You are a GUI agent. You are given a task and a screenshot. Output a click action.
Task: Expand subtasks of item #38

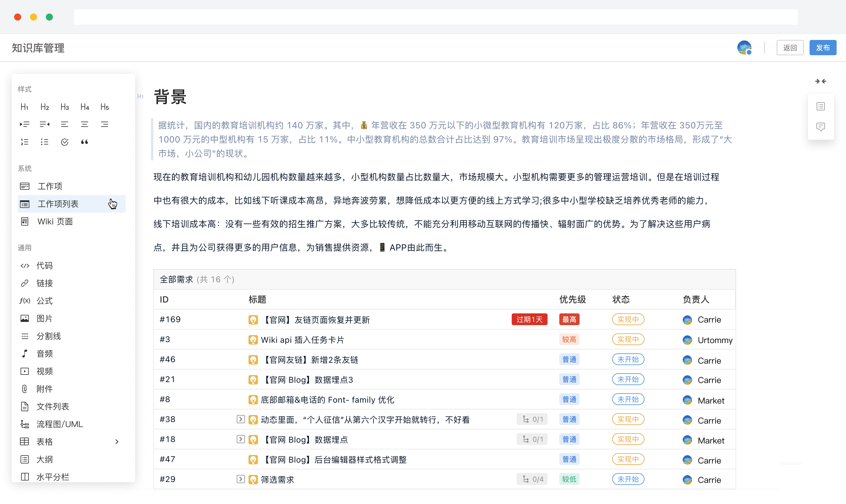tap(241, 419)
